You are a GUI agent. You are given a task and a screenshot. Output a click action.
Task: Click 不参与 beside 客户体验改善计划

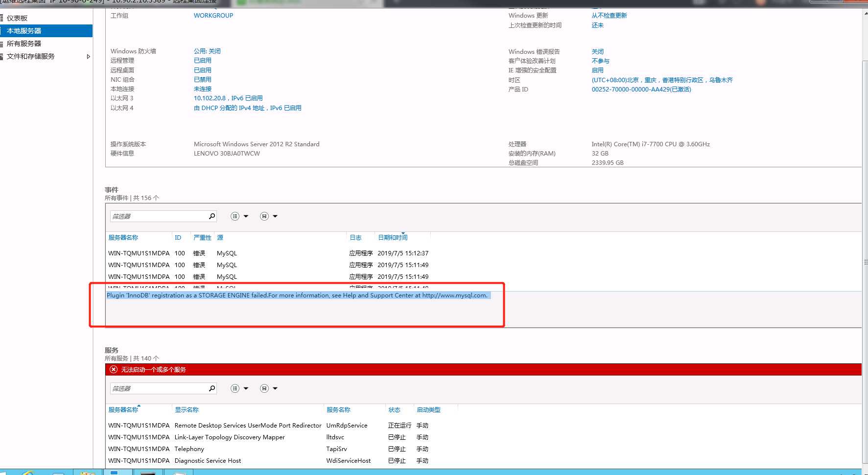coord(600,61)
